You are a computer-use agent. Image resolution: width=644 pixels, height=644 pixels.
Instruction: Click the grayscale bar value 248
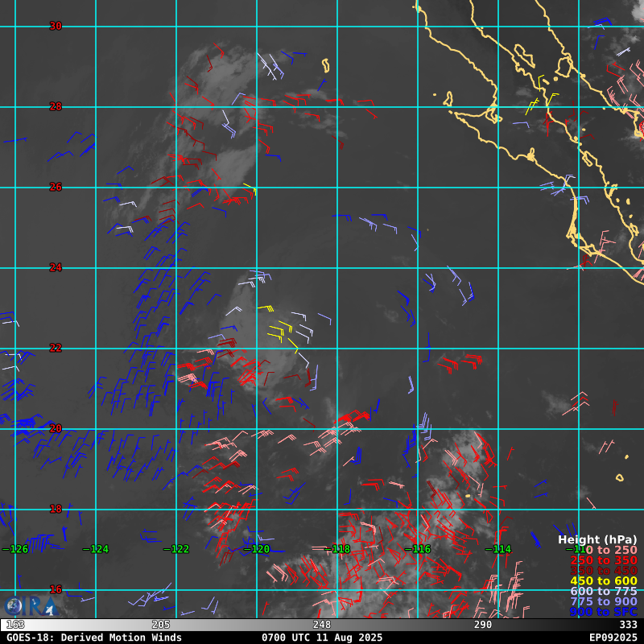pyautogui.click(x=321, y=625)
